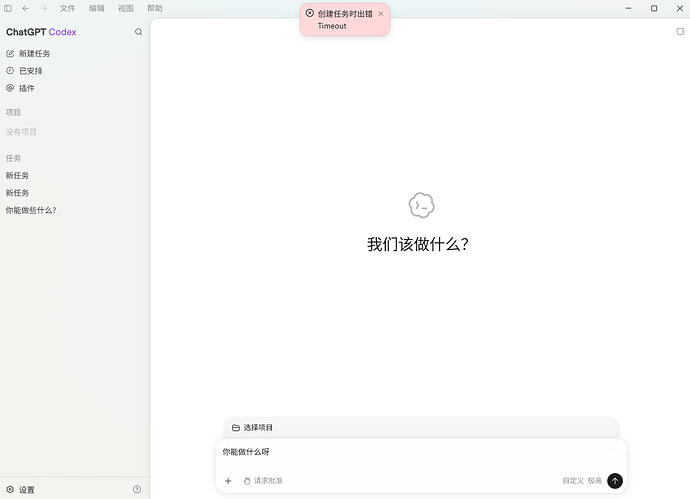Screen dimensions: 690x499
Task: Toggle the sidebar panel icon
Action: (x=8, y=8)
